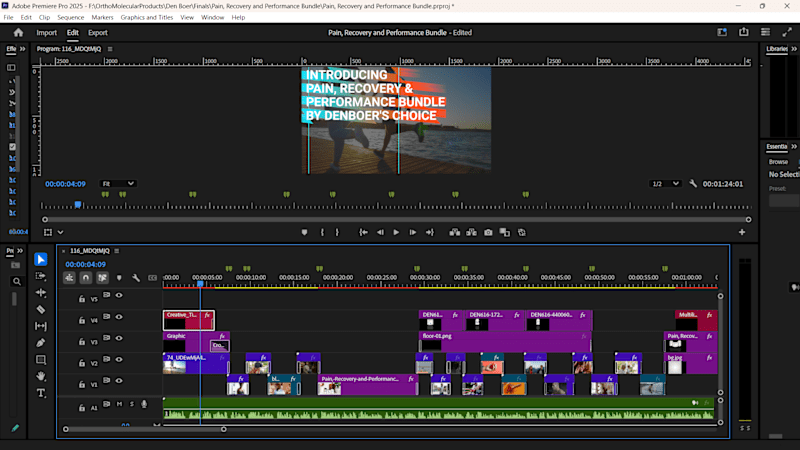800x450 pixels.
Task: Open Graphics and Titles menu
Action: [146, 17]
